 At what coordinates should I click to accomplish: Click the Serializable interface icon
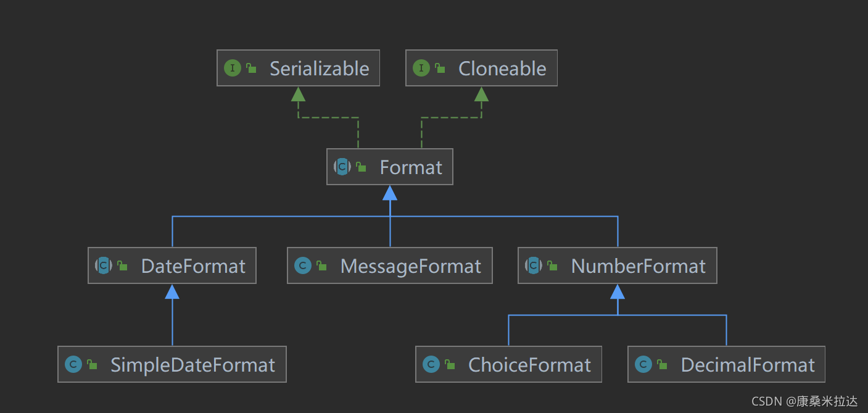click(x=232, y=68)
